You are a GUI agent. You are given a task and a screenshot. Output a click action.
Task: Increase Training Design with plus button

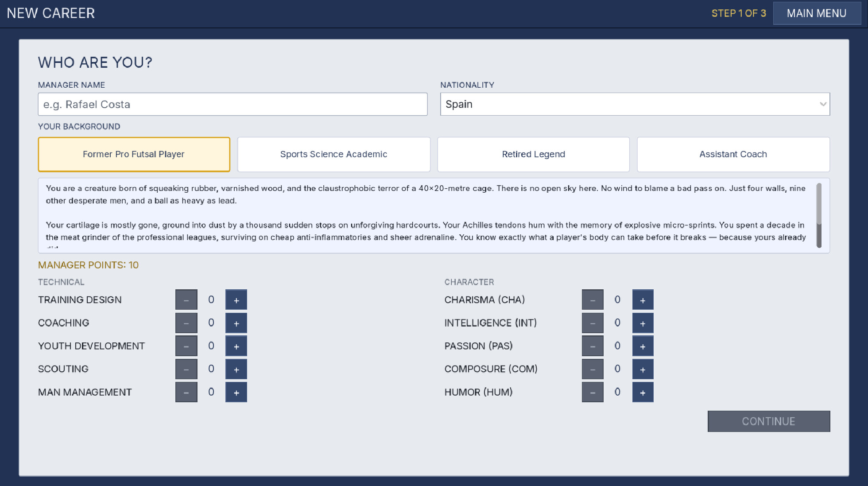click(236, 300)
